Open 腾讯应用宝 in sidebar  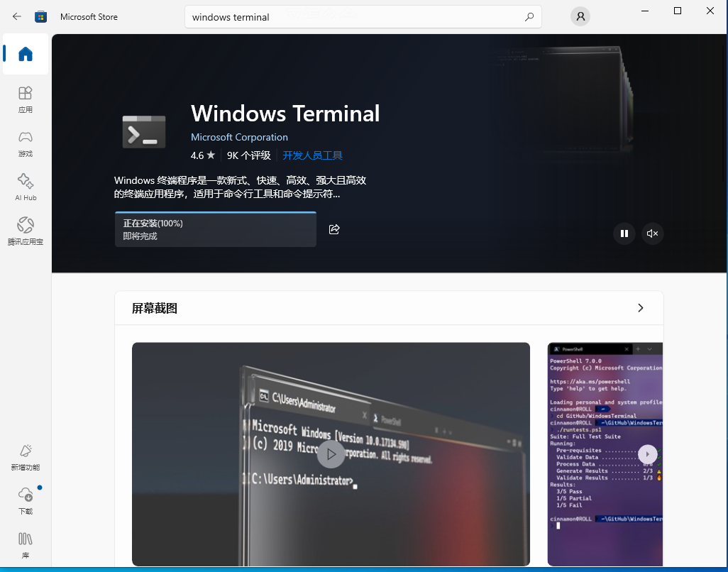coord(26,231)
